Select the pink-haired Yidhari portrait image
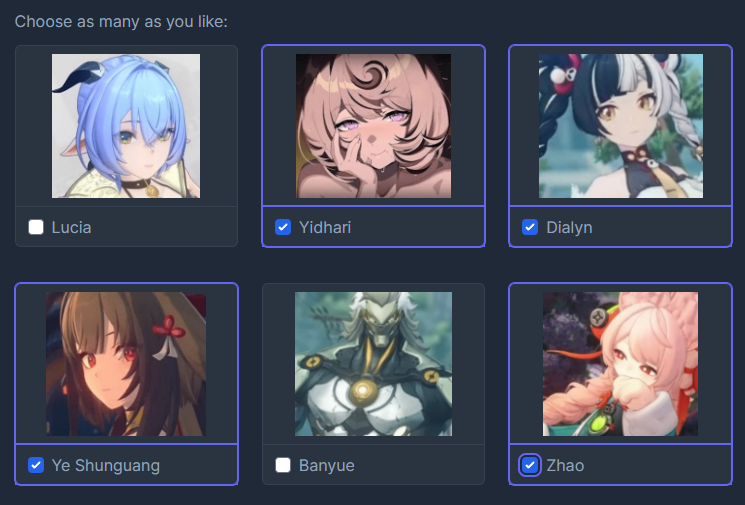Screen dimensions: 745x505 tap(373, 126)
